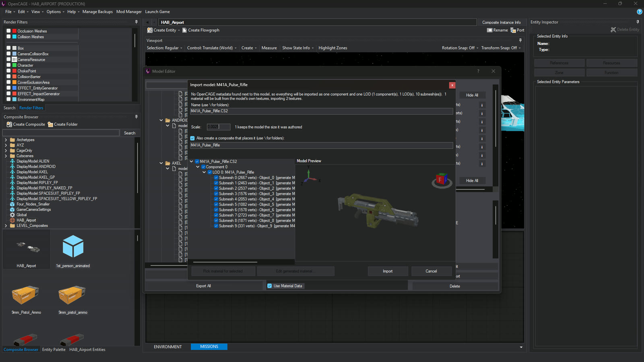Switch to the Entity Palette tab
The width and height of the screenshot is (644, 362).
[54, 350]
